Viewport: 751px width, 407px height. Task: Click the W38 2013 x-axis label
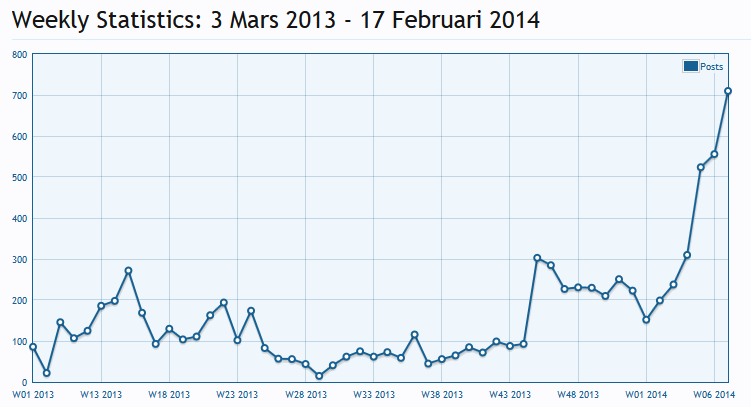tap(441, 395)
